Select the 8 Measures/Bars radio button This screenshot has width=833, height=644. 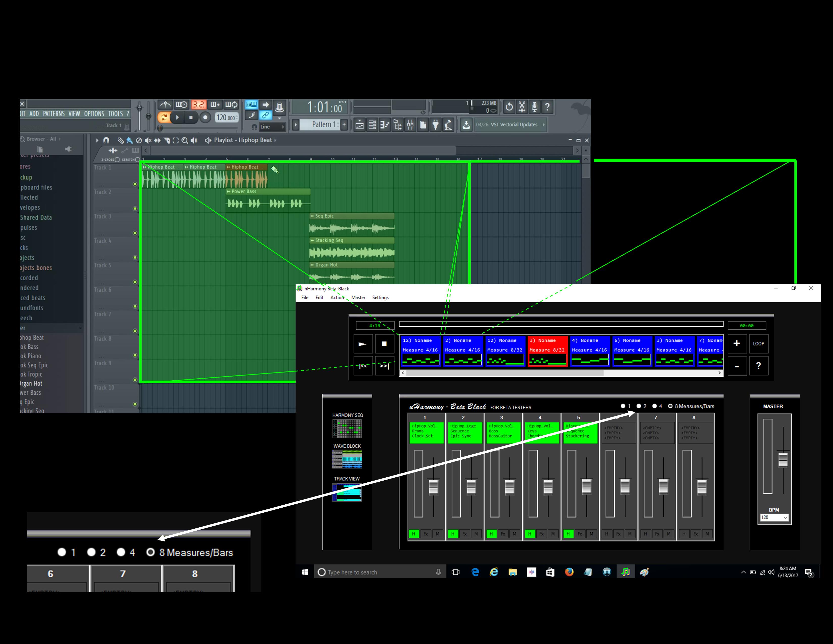(x=670, y=406)
